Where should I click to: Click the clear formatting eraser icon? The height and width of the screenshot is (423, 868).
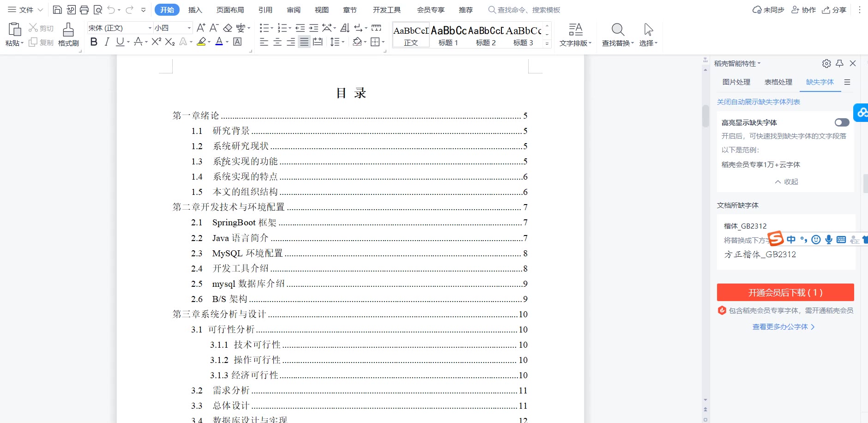coord(228,28)
